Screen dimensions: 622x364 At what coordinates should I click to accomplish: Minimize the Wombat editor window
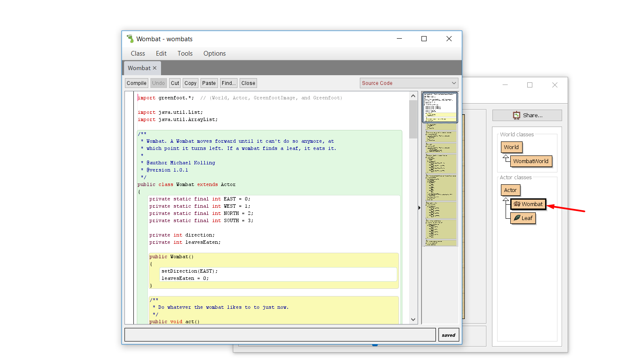399,39
